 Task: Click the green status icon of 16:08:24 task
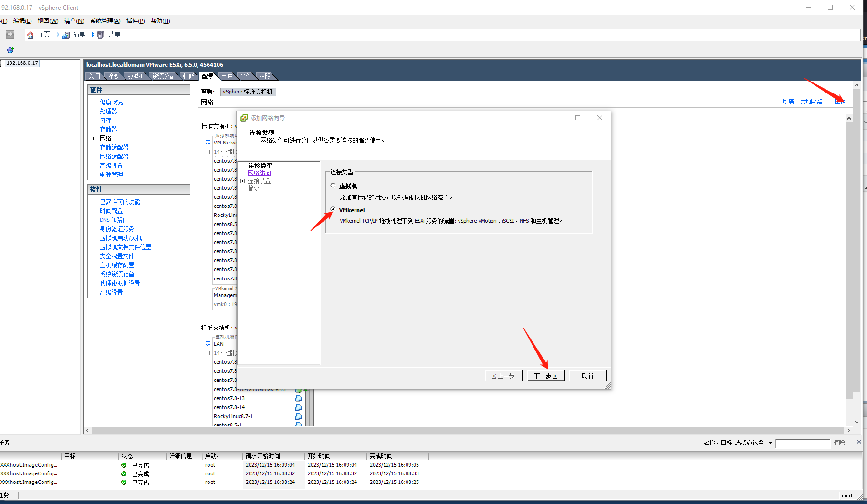click(124, 483)
